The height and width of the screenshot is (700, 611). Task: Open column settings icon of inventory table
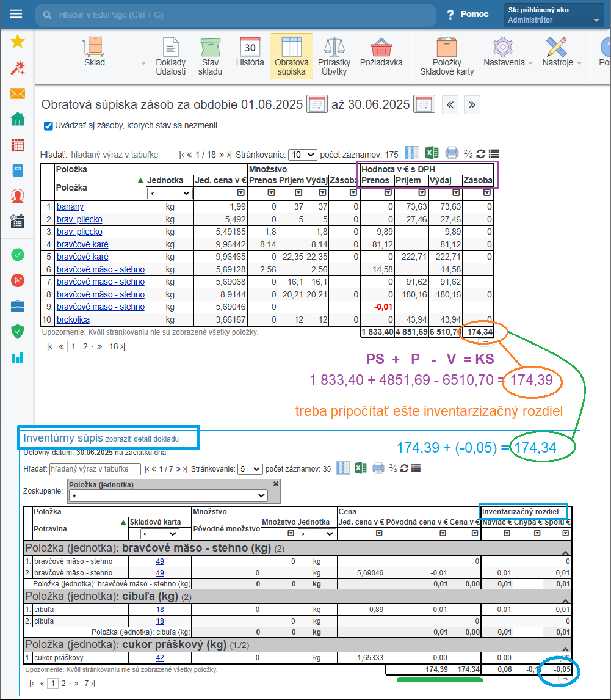pyautogui.click(x=342, y=468)
